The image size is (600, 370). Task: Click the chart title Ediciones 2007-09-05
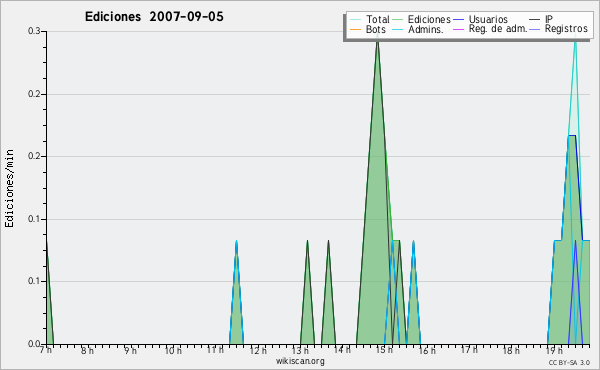tap(154, 17)
